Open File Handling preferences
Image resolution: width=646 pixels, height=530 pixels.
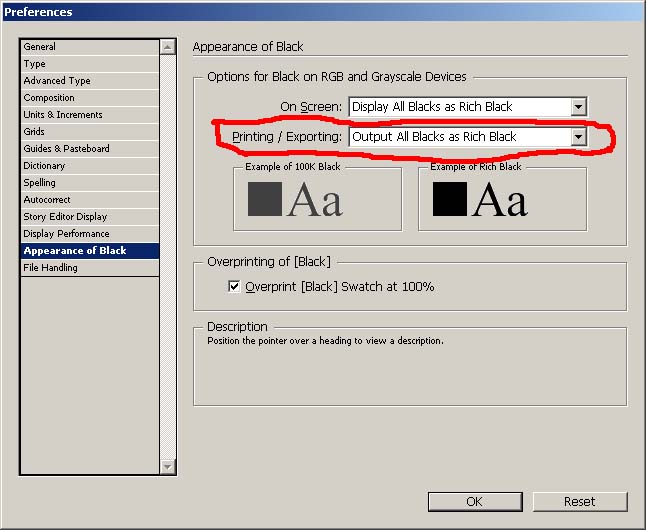[90, 268]
